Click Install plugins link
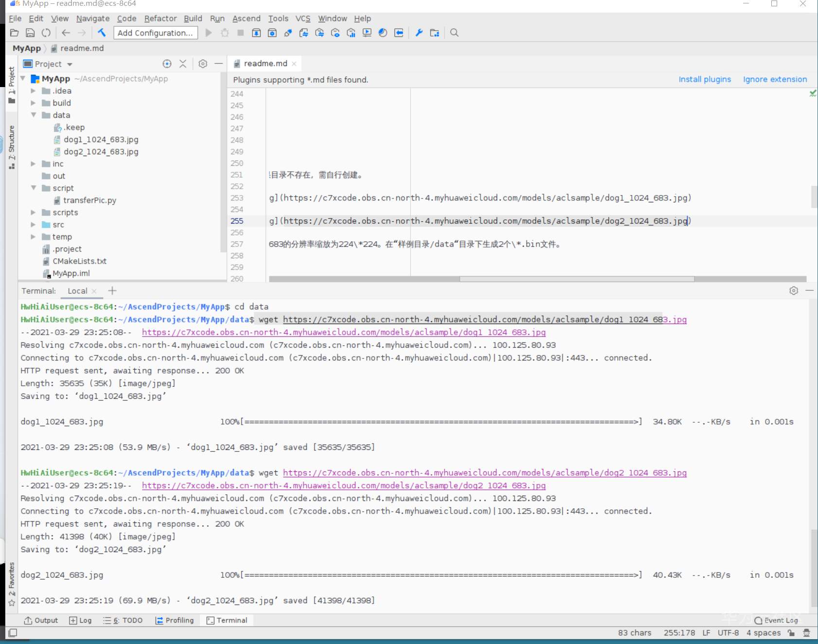This screenshot has width=818, height=644. tap(705, 79)
